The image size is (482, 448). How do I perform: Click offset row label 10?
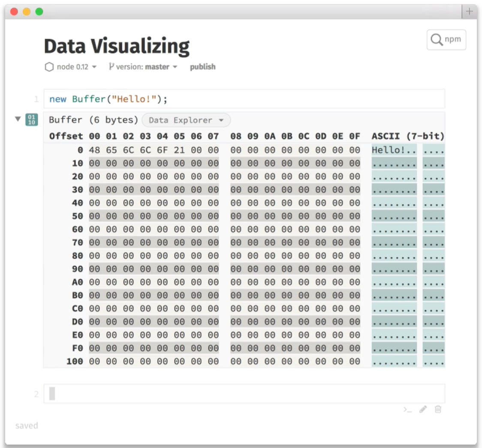pyautogui.click(x=78, y=163)
